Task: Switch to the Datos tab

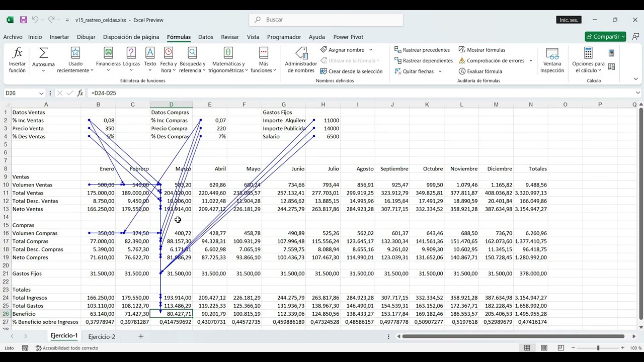Action: [x=206, y=37]
